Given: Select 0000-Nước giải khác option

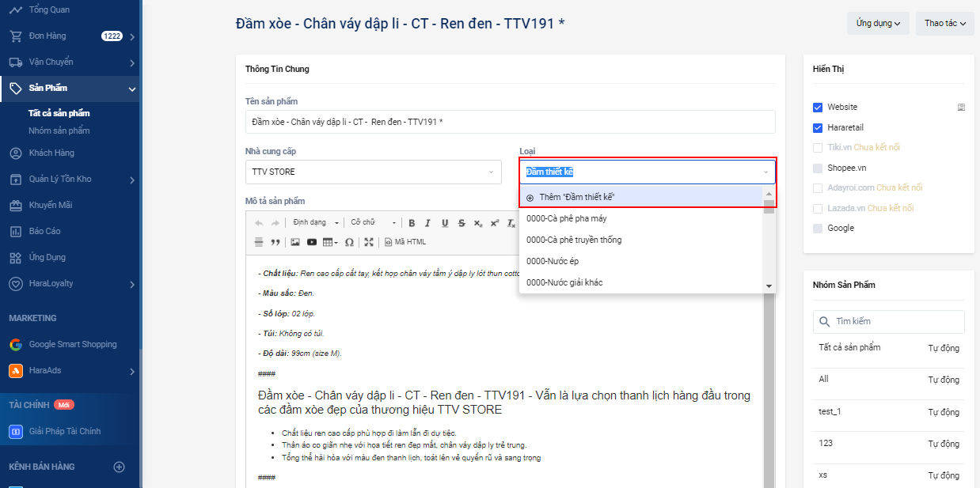Looking at the screenshot, I should pos(641,282).
